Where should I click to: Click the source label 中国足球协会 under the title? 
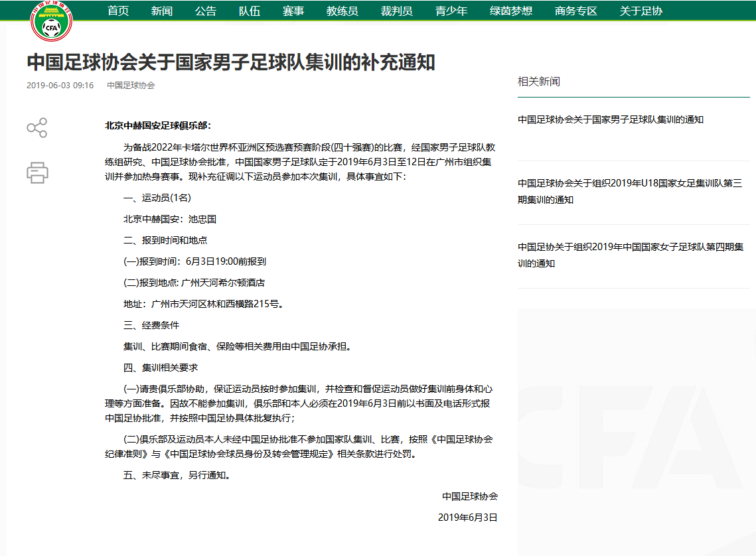[x=131, y=86]
